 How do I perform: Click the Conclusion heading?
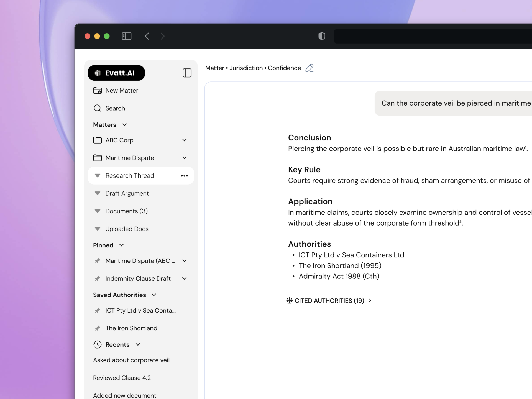point(310,138)
